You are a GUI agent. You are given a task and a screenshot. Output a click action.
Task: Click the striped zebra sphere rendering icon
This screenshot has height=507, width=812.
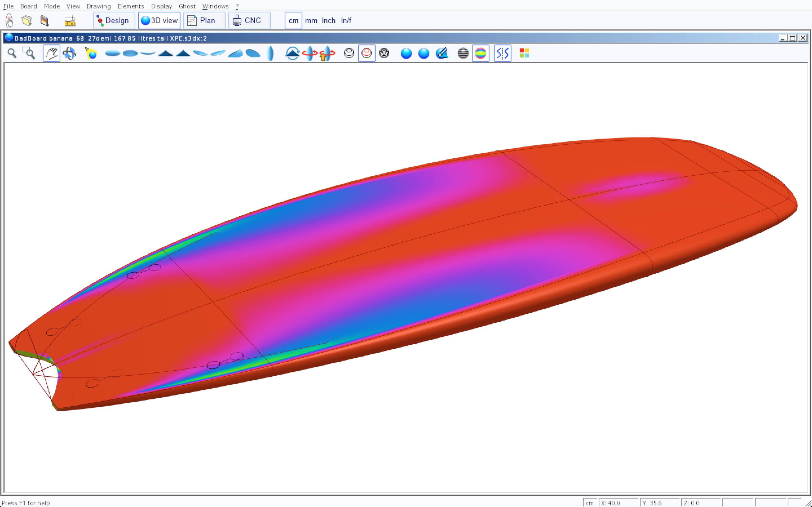[463, 53]
